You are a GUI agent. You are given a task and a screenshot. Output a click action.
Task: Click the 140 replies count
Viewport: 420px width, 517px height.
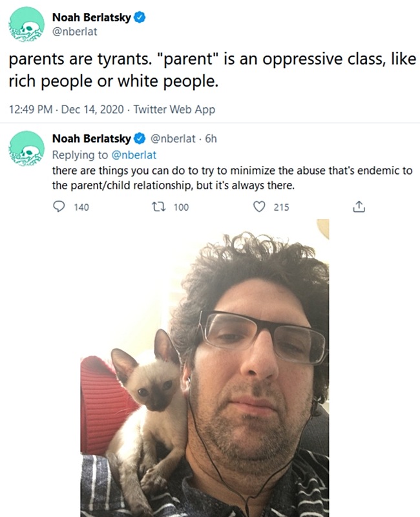point(81,207)
